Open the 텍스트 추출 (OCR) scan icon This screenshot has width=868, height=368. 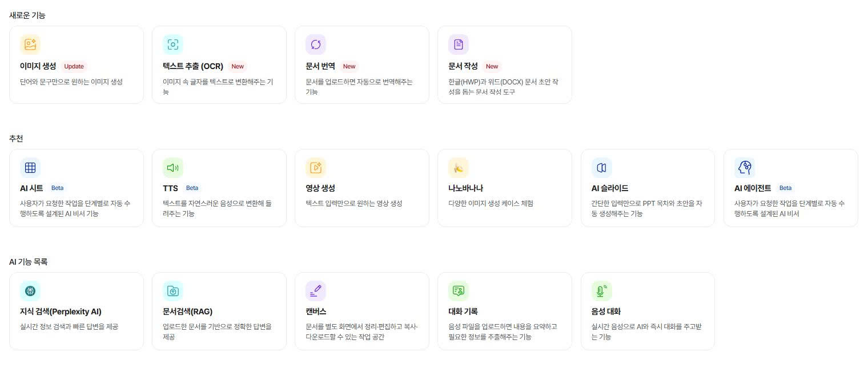click(173, 45)
